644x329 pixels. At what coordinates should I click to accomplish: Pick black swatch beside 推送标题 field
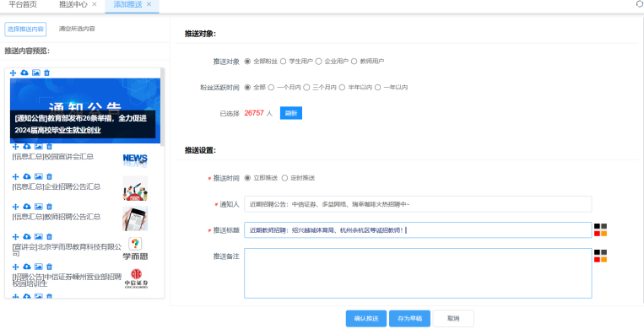[x=597, y=226]
